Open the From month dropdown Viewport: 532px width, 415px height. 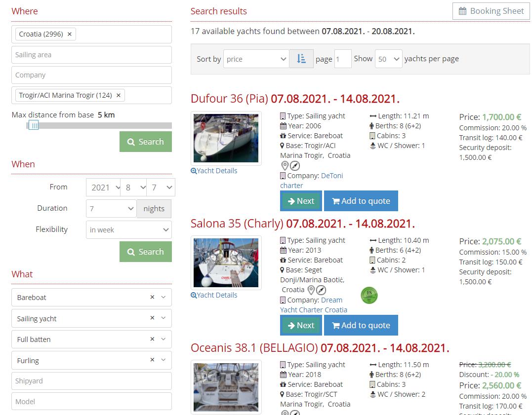tap(134, 188)
